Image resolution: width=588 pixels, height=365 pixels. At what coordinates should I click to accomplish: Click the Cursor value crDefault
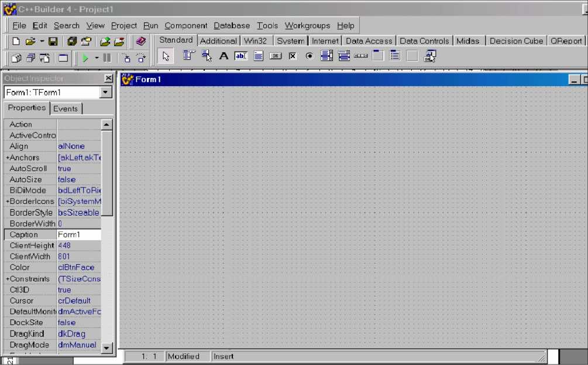74,301
